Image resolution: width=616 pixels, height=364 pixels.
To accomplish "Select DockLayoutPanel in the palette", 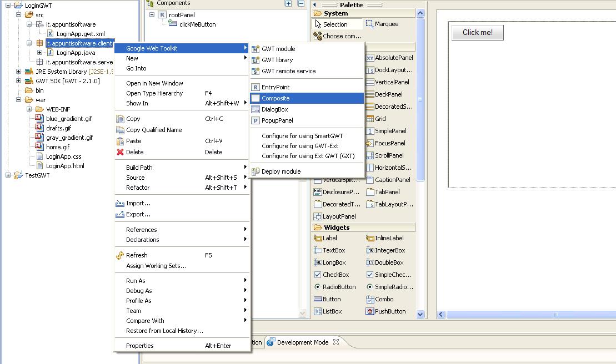I will click(x=389, y=70).
